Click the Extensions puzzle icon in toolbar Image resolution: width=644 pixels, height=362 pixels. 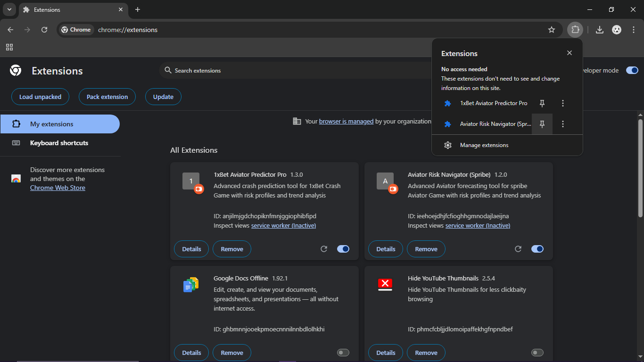tap(575, 30)
